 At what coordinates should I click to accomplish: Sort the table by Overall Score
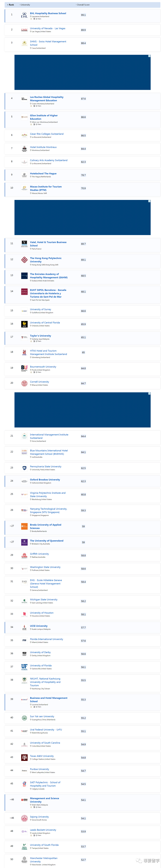[x=83, y=5]
